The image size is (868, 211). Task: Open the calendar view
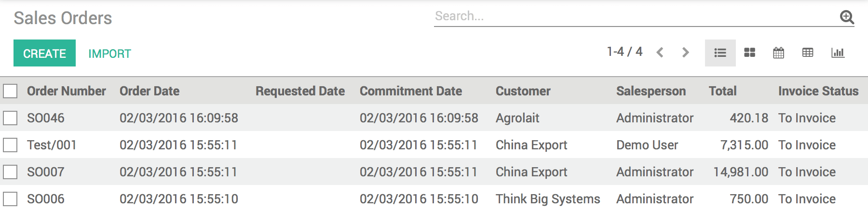(x=778, y=53)
